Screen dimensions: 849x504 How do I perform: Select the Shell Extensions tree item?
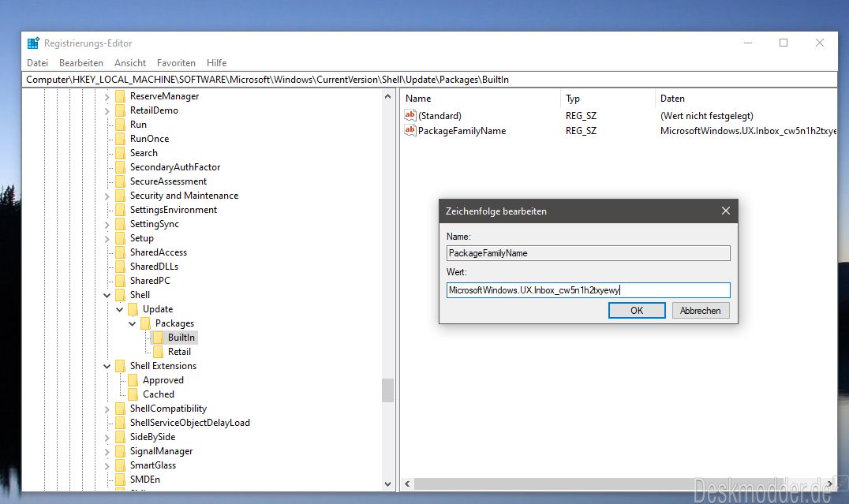pos(163,366)
